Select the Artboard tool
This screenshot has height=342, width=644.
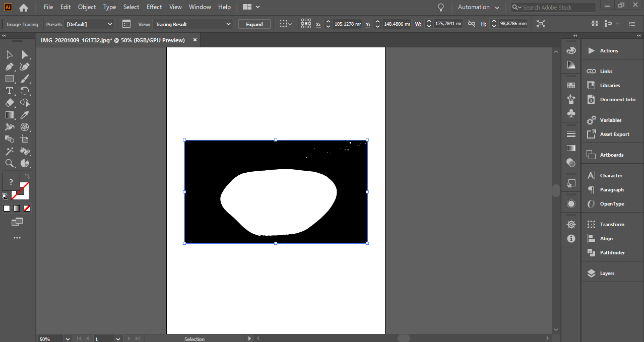25,139
